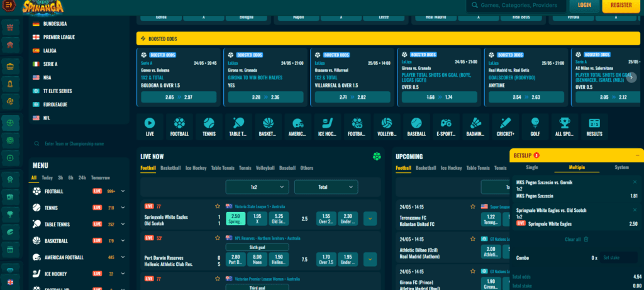The height and width of the screenshot is (290, 644).
Task: Expand the Tennis menu row chevron
Action: [x=123, y=208]
